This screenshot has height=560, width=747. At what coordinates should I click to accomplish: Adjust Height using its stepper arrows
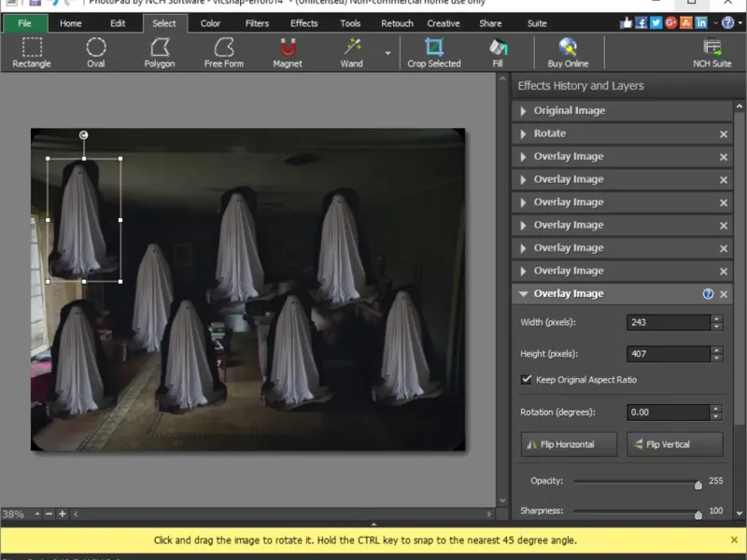coord(716,354)
